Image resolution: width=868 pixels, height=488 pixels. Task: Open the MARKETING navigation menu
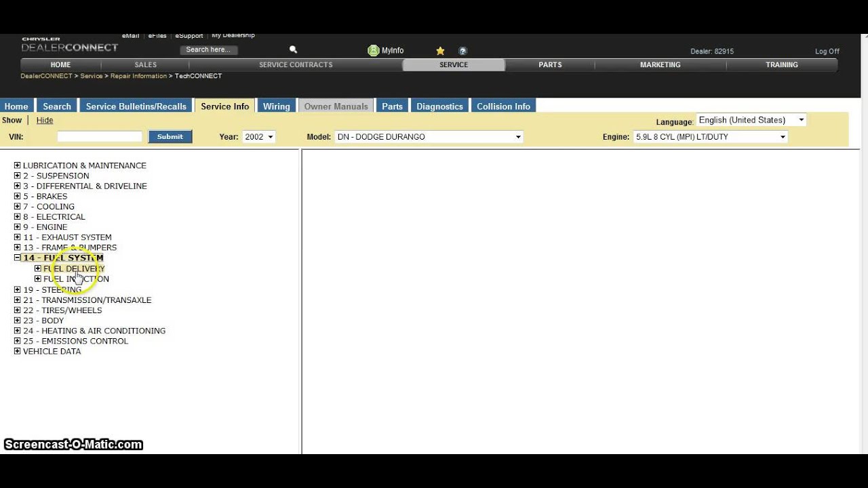660,65
